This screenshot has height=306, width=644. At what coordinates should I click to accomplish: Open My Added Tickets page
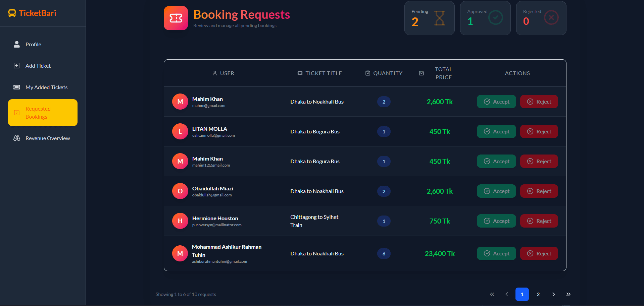point(43,87)
